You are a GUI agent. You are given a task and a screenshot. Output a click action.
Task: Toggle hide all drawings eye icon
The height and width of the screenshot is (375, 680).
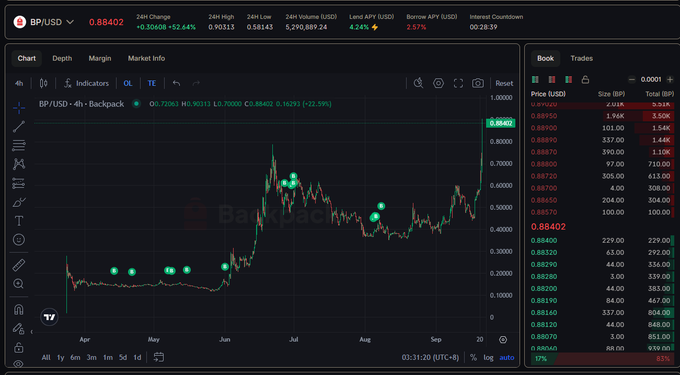tap(19, 364)
